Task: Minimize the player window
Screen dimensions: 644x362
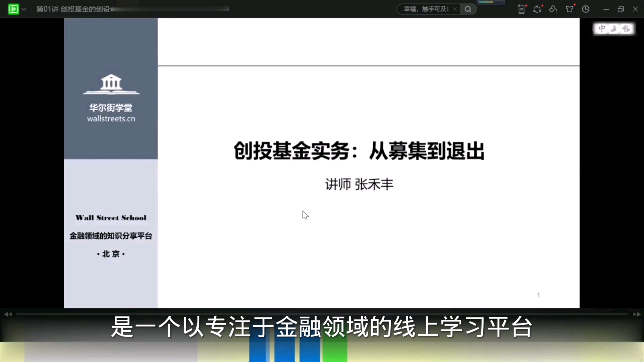Action: pyautogui.click(x=606, y=9)
